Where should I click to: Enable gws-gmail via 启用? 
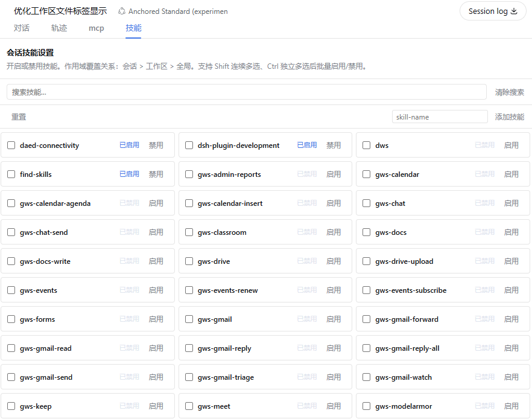334,319
